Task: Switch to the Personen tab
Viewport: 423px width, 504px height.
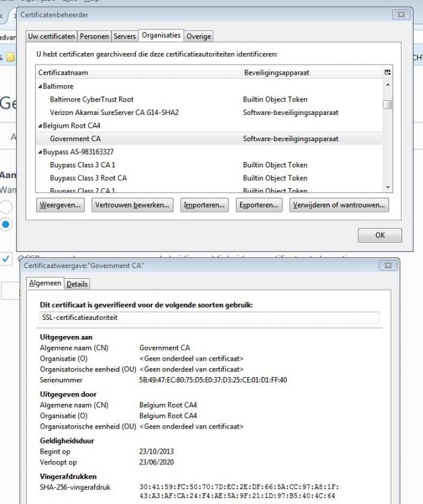Action: pos(94,36)
